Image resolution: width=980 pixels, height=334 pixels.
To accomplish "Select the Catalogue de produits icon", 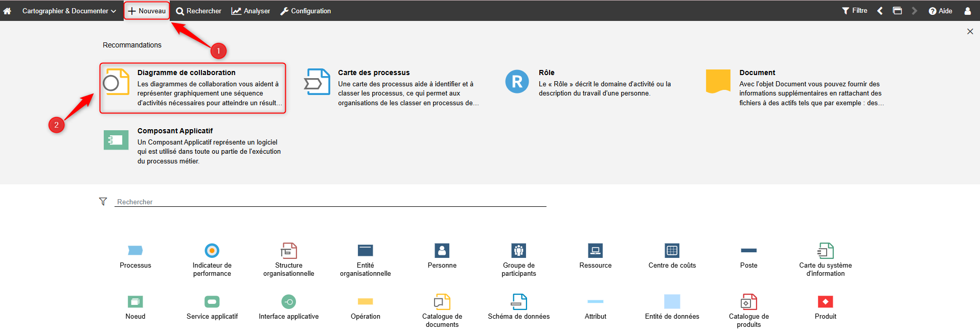I will point(748,302).
